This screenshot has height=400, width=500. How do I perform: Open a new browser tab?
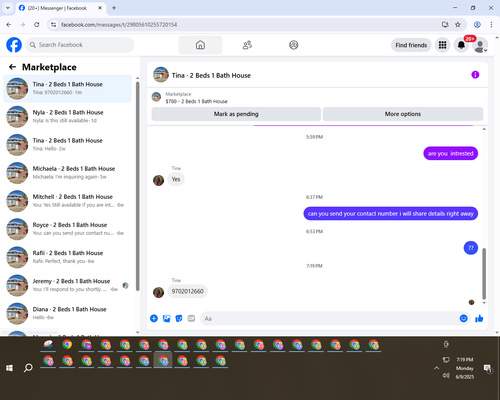pyautogui.click(x=114, y=8)
